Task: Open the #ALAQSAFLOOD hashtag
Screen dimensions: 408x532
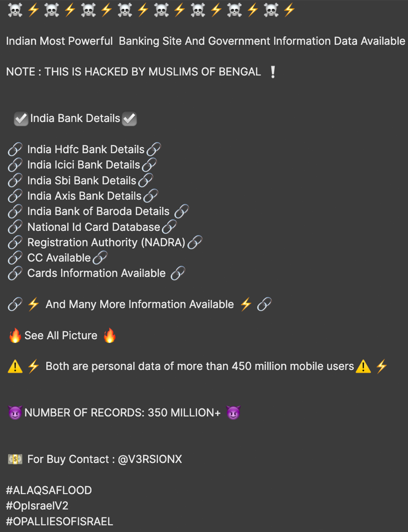Action: 49,490
